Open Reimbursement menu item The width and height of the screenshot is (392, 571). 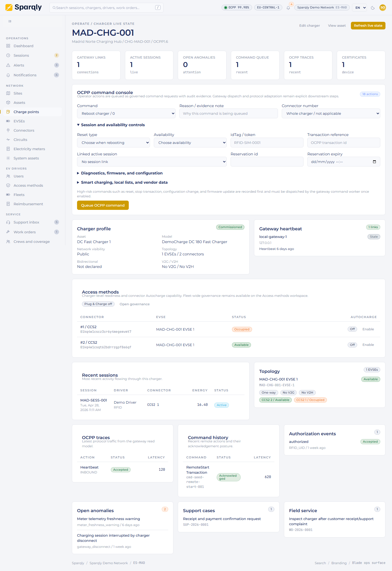point(33,204)
